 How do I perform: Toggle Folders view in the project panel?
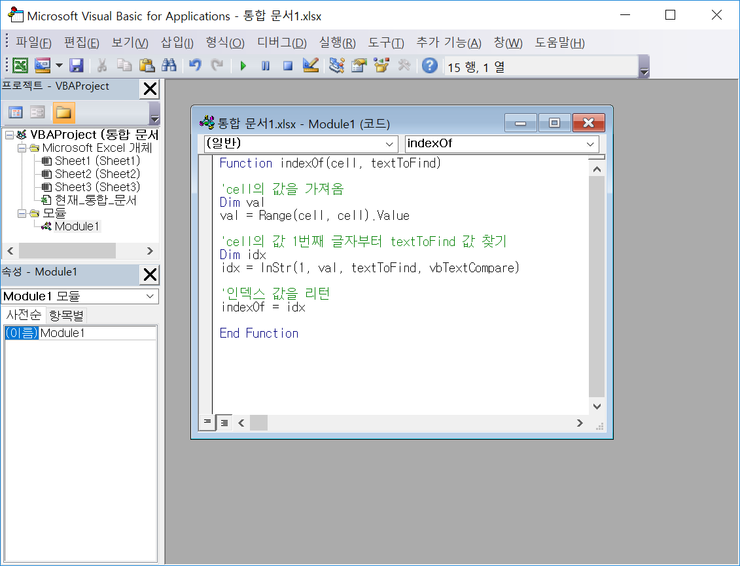pos(63,112)
